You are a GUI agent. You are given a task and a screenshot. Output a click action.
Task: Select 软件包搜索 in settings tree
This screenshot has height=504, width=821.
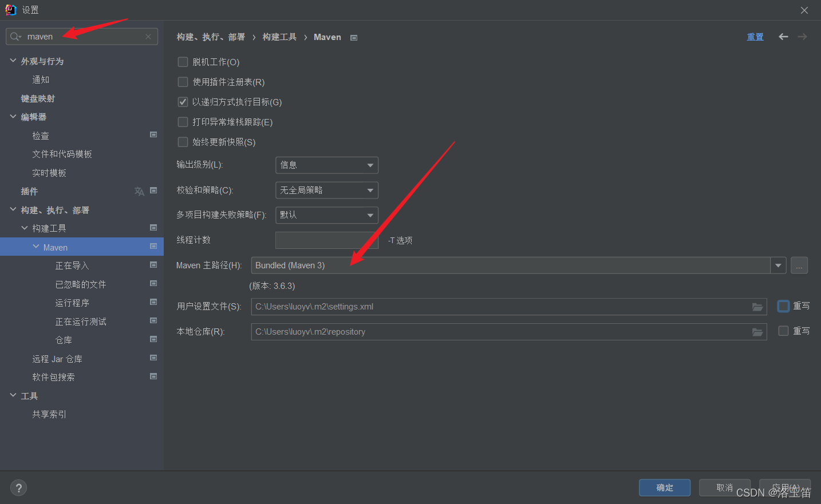tap(53, 377)
